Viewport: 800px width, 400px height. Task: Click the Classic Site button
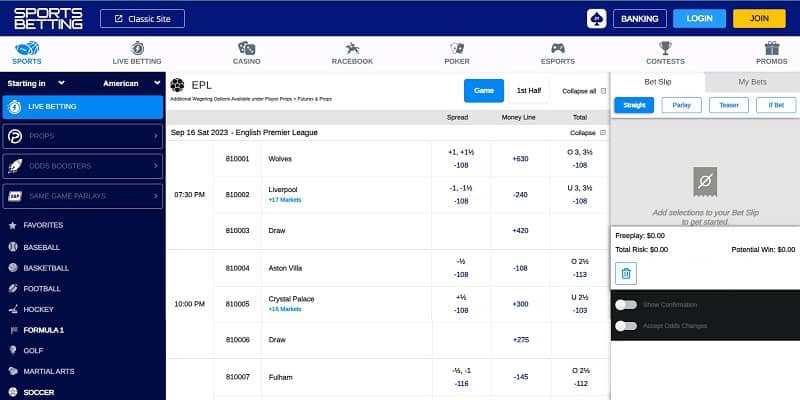click(142, 19)
